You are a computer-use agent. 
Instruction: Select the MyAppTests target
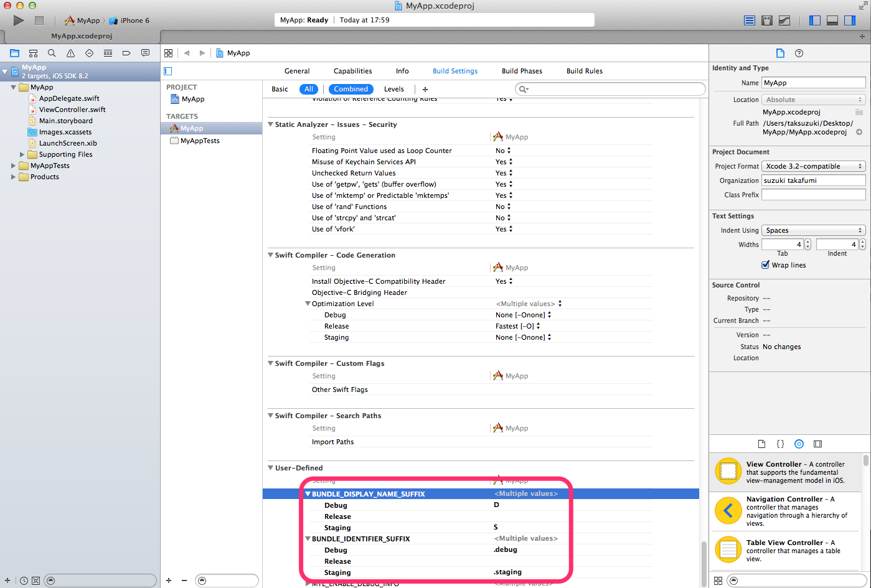pos(199,141)
